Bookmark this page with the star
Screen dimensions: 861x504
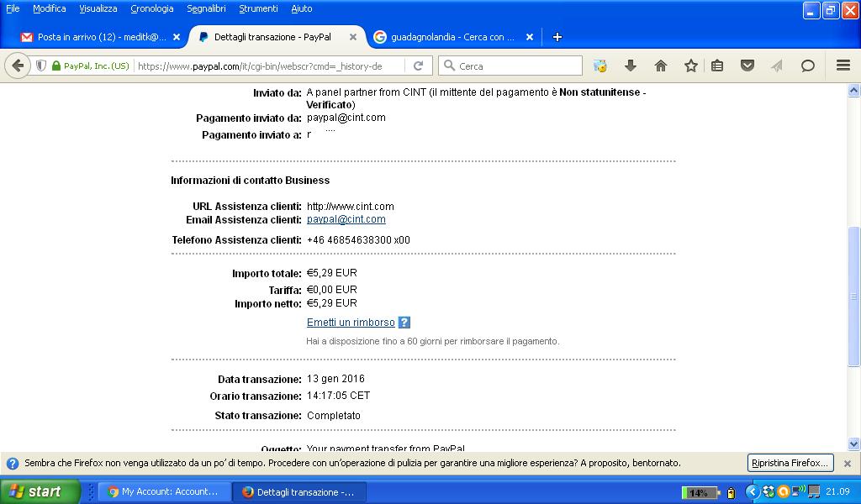(x=691, y=66)
